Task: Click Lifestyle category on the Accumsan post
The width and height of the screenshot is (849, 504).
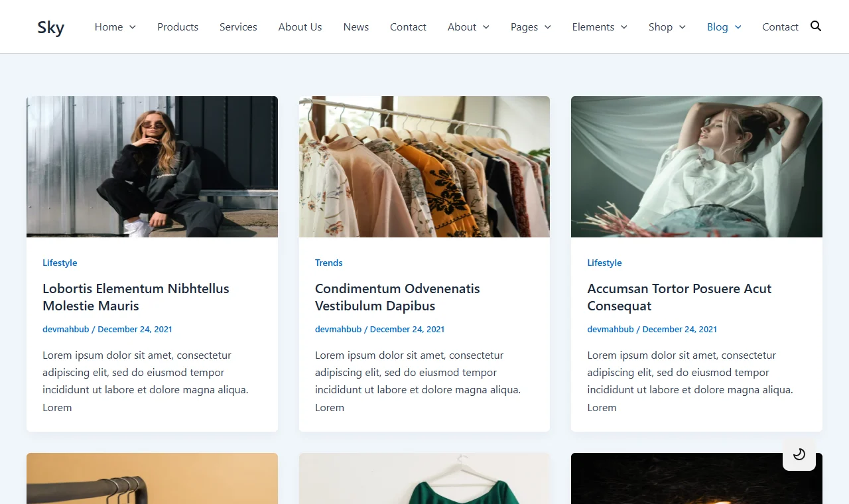Action: pyautogui.click(x=604, y=263)
